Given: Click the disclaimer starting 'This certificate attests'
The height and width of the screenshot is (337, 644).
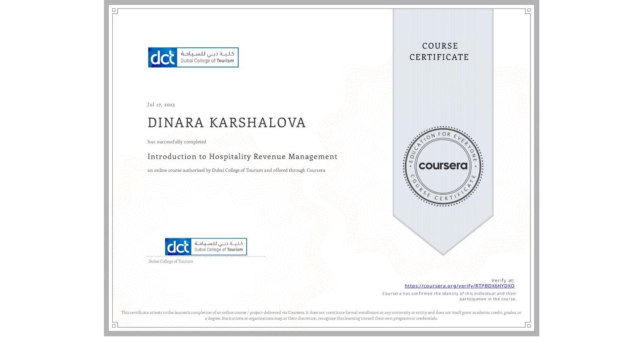Looking at the screenshot, I should pyautogui.click(x=321, y=315).
